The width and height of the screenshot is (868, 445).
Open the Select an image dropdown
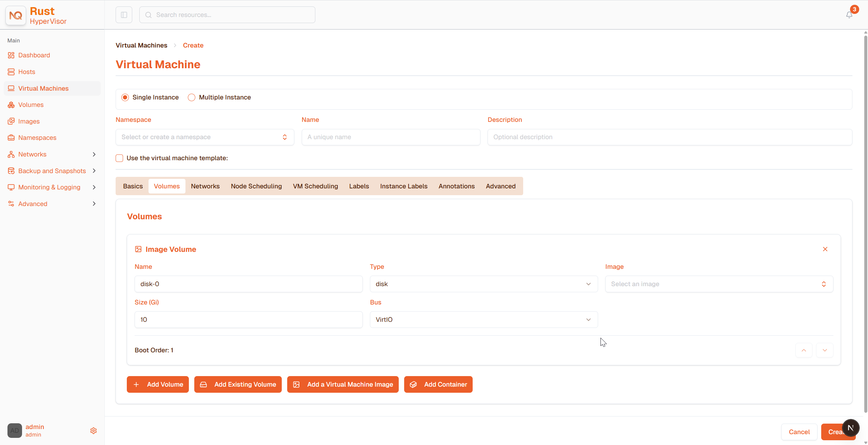719,284
